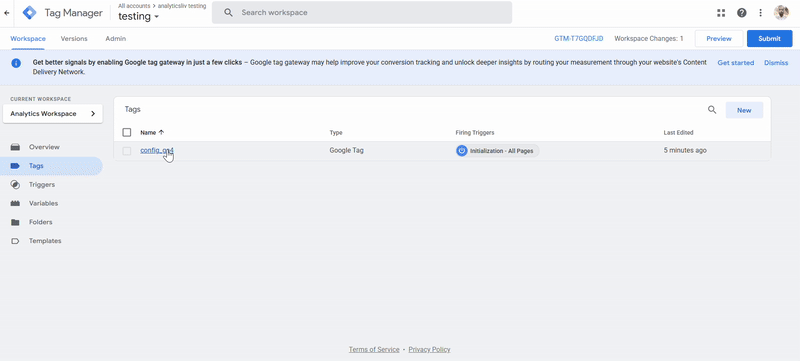Click the GTM-T7GQDFJD container ID link
Viewport: 800px width, 361px height.
coord(579,39)
